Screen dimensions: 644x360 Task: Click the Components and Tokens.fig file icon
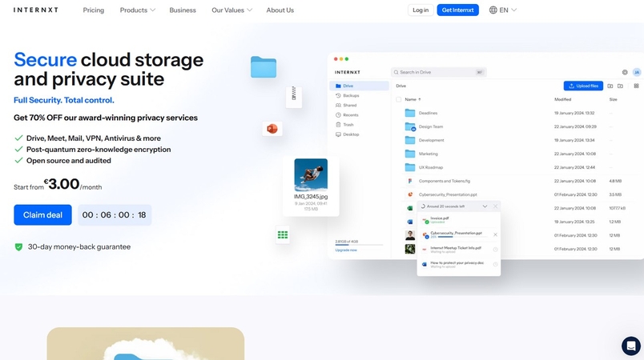click(x=410, y=181)
